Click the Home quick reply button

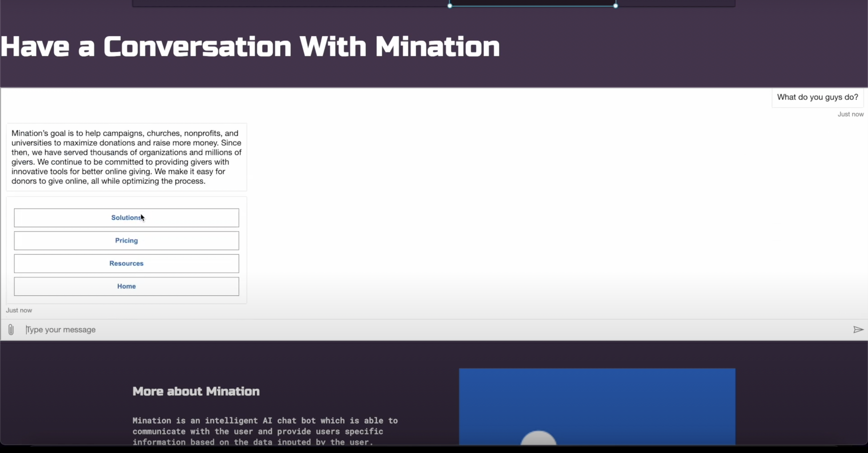point(126,286)
